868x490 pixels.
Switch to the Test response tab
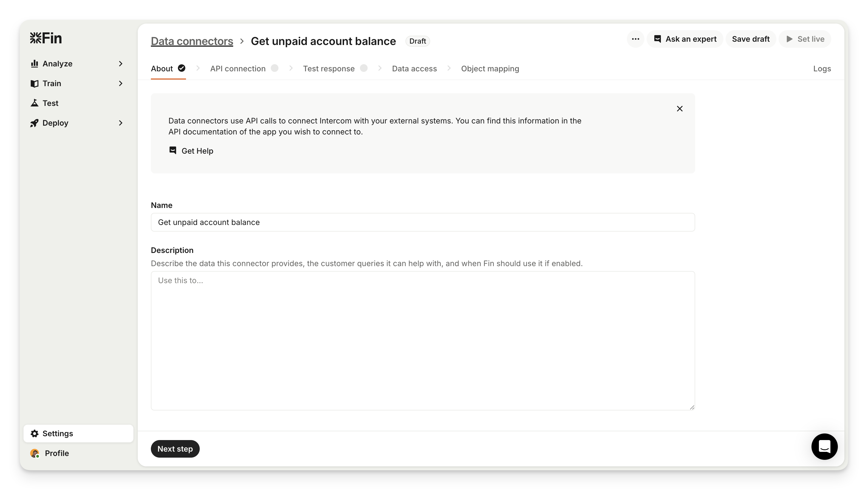[x=329, y=69]
